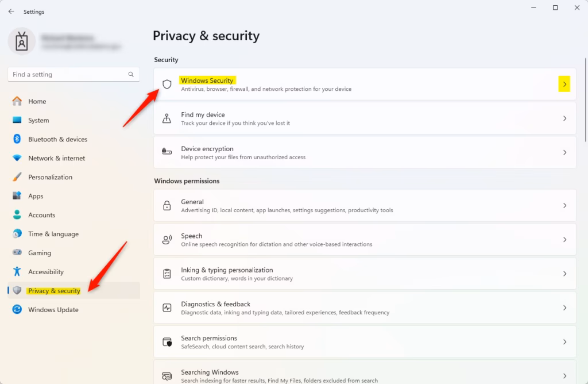
Task: Open Search permissions chevron arrow
Action: [x=565, y=342]
